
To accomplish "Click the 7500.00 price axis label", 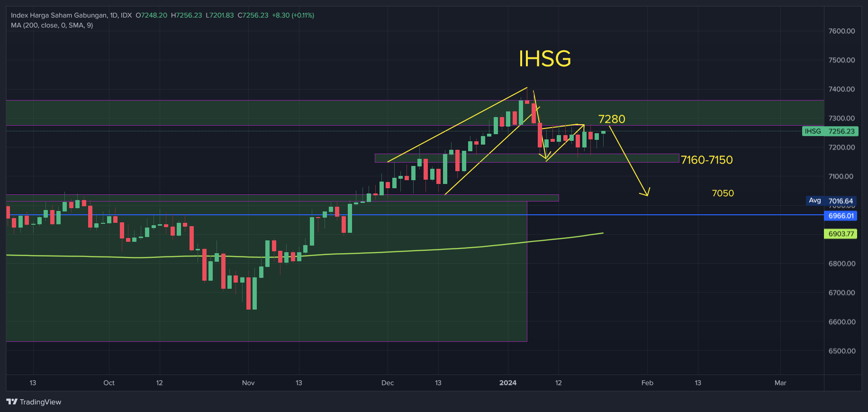I will click(x=841, y=60).
